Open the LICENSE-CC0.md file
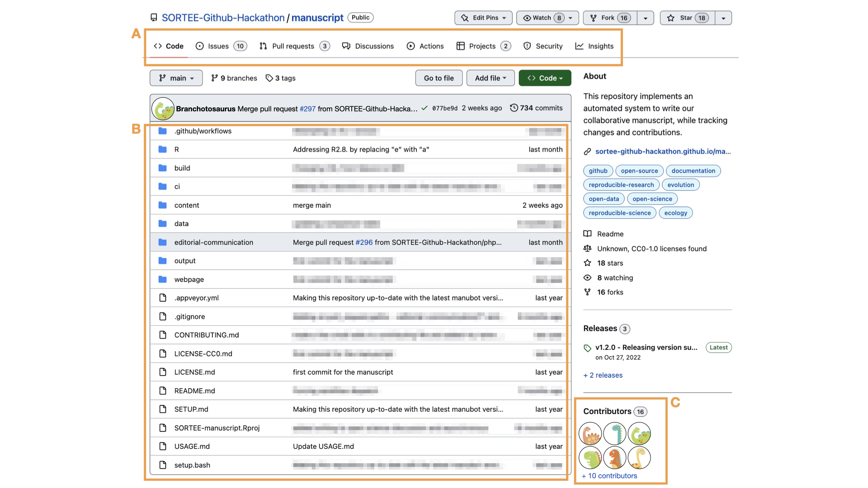Viewport: 868px width, 488px height. pyautogui.click(x=203, y=354)
